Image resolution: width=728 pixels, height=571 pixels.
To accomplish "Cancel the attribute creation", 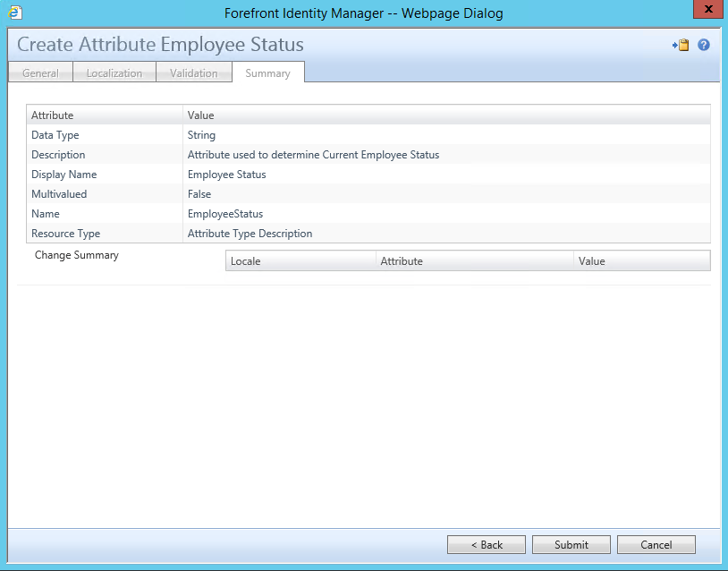I will pos(656,544).
